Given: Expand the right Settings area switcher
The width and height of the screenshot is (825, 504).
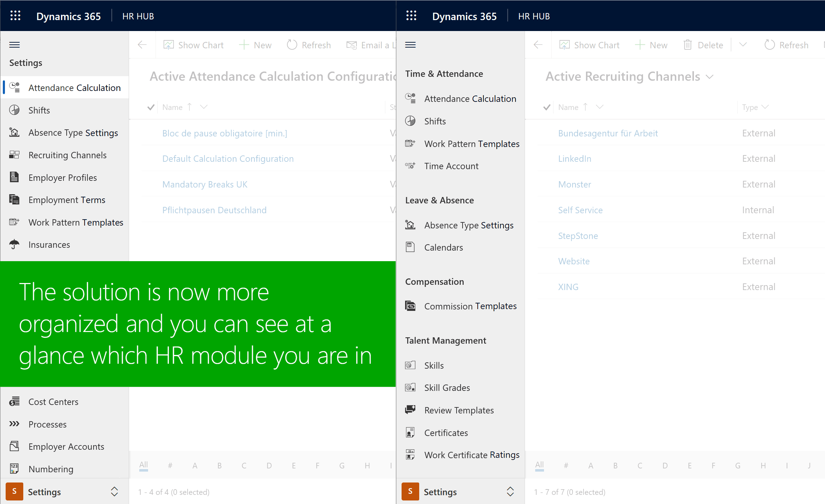Looking at the screenshot, I should [510, 491].
